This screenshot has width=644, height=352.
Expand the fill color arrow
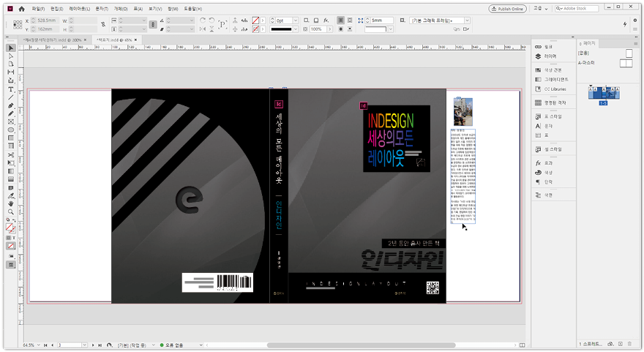click(263, 20)
